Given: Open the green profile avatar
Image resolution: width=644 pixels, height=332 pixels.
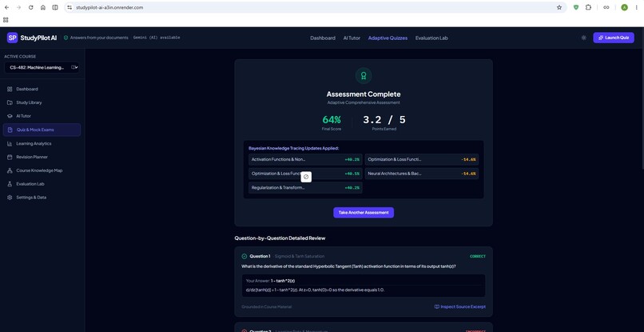Looking at the screenshot, I should (x=624, y=7).
